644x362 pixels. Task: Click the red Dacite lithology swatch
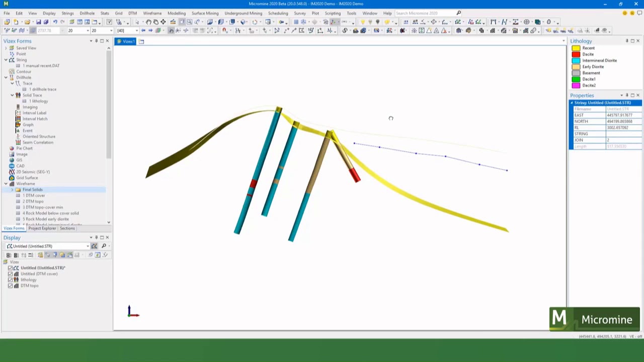(576, 54)
